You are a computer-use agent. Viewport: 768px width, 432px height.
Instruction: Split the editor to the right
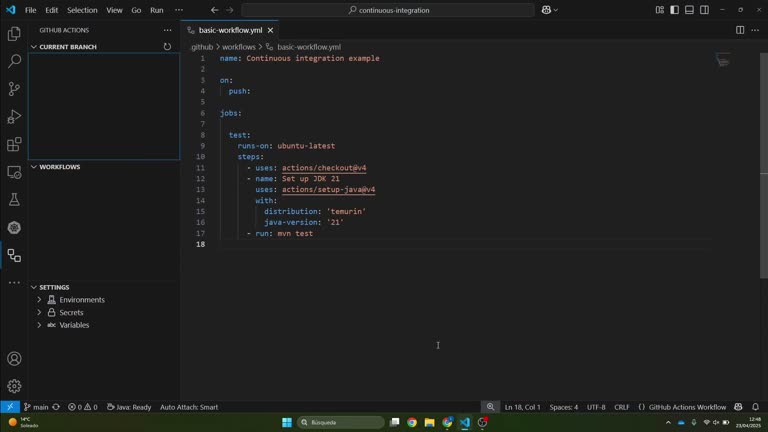(740, 30)
